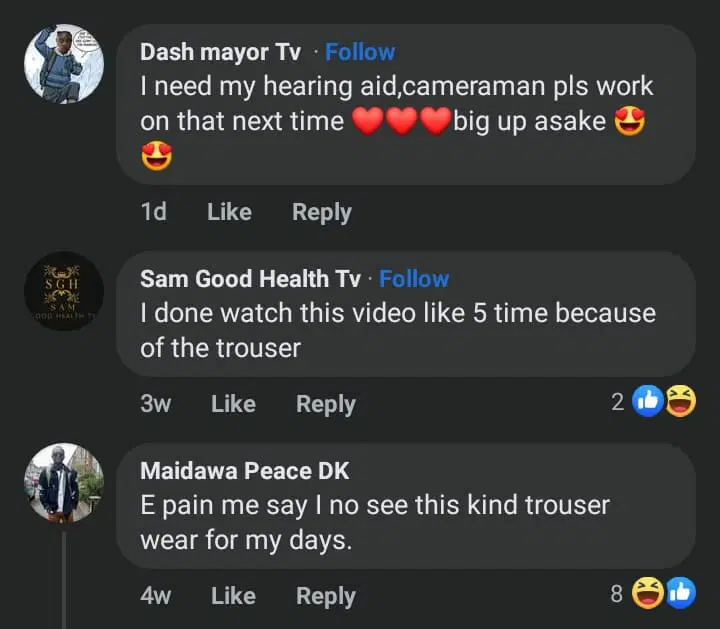
Task: Like Sam Good Health Tv's comment
Action: click(233, 404)
